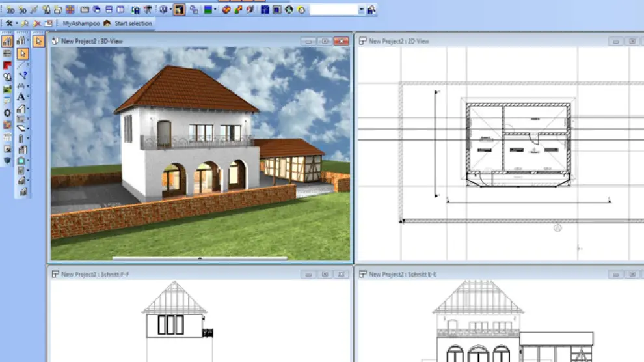Pick the arrow selection tool in the second column
The image size is (644, 362).
point(23,53)
